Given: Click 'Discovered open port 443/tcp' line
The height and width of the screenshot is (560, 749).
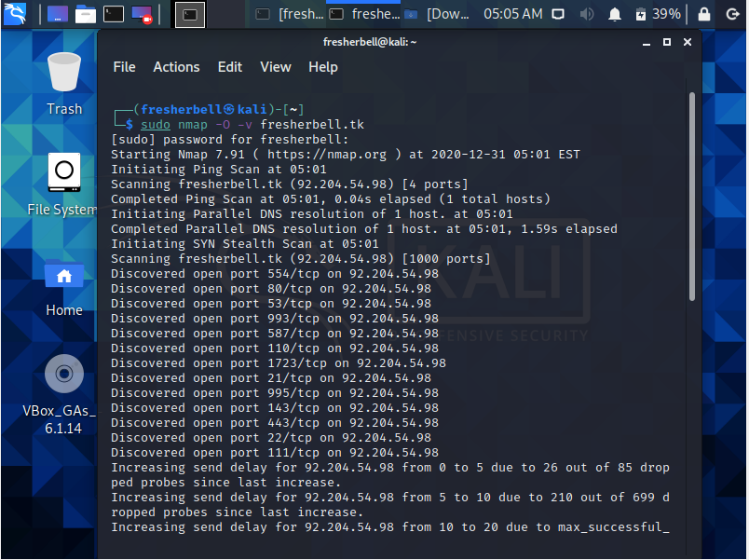Looking at the screenshot, I should [x=275, y=422].
